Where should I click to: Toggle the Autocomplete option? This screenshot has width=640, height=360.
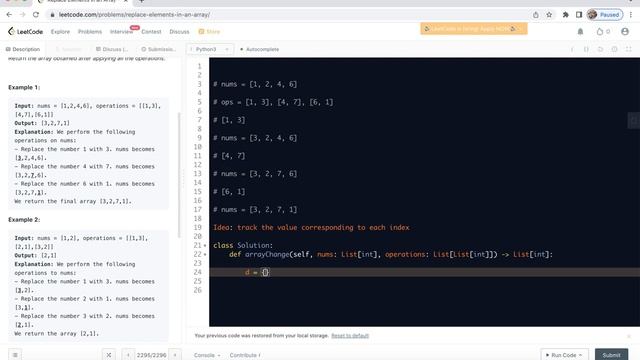click(260, 49)
